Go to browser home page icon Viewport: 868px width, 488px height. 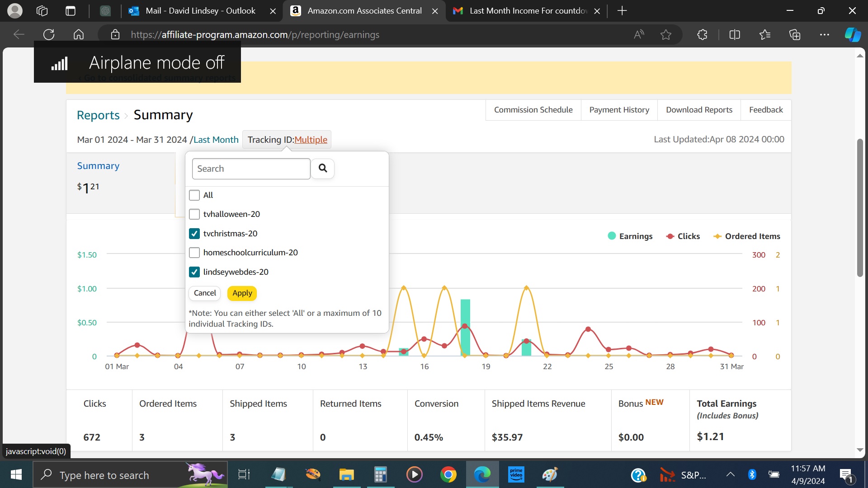coord(79,34)
